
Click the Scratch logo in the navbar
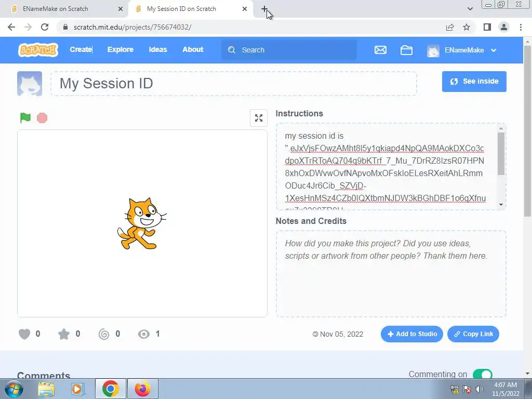(x=38, y=50)
